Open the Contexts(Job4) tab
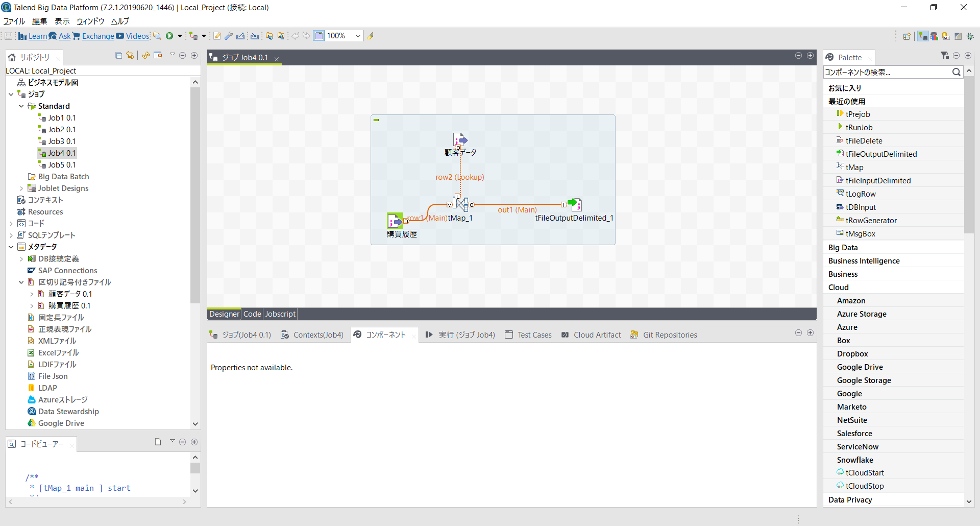Screen dimensions: 980x526 pos(312,335)
